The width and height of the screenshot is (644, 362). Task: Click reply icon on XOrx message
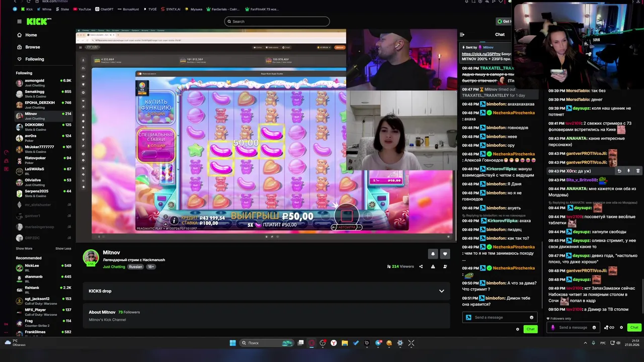(x=619, y=171)
